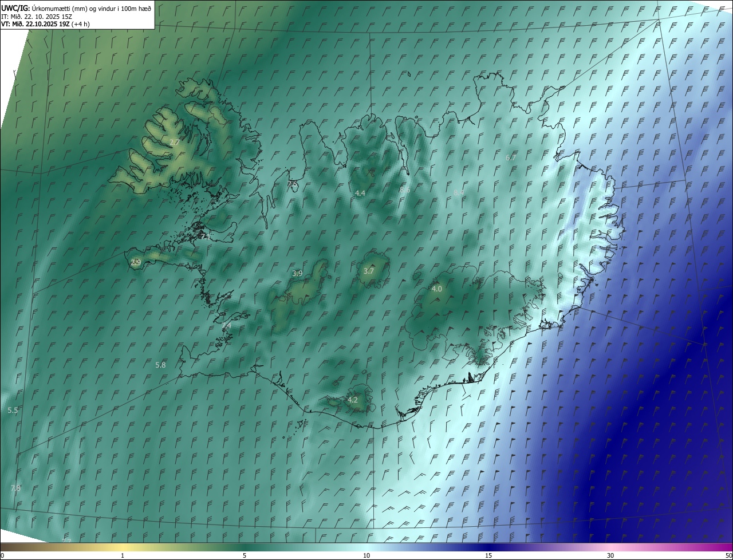Click the initial time 'IT: Mið. 22. 10. 2025 15Z'
733x560 pixels.
pyautogui.click(x=36, y=17)
